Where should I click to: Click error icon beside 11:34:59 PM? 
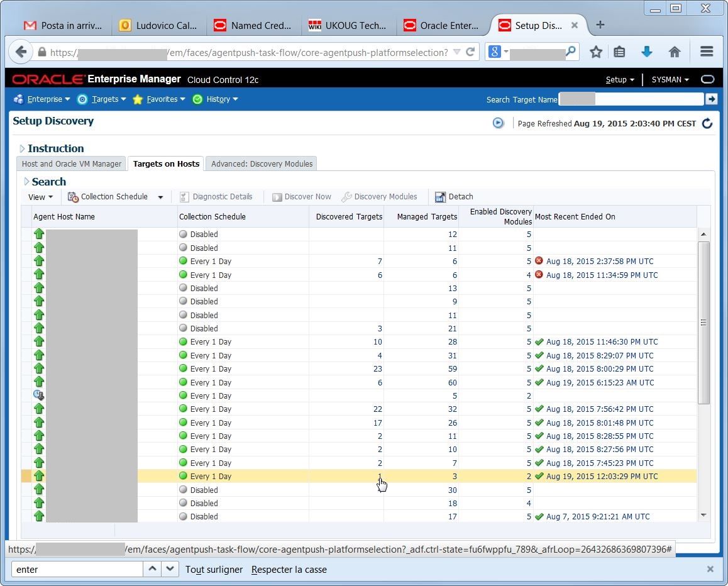(x=539, y=275)
